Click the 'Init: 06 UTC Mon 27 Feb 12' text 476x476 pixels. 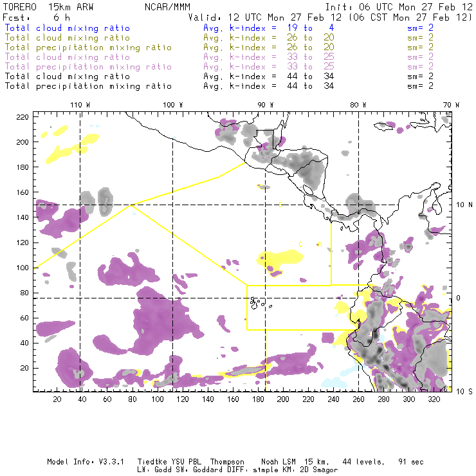(399, 7)
